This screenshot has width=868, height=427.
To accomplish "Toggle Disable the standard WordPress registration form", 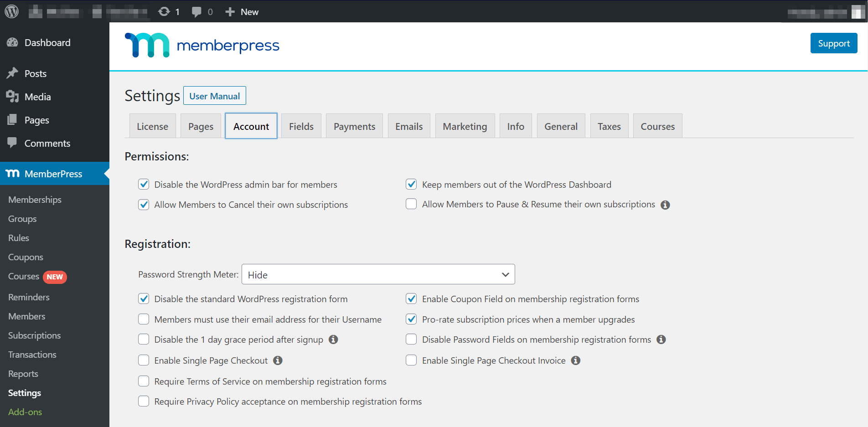I will (x=144, y=298).
